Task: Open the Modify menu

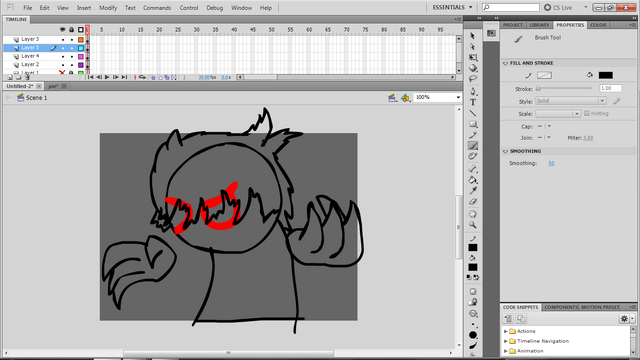Action: tap(108, 8)
